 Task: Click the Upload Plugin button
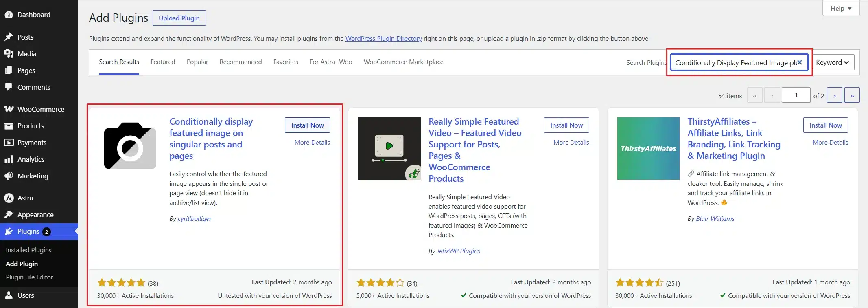coord(179,18)
